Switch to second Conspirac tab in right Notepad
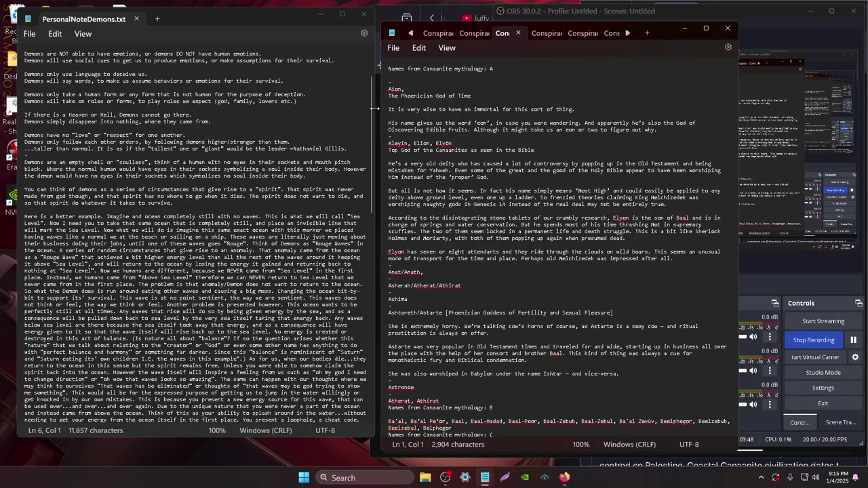868x488 pixels. pyautogui.click(x=474, y=33)
